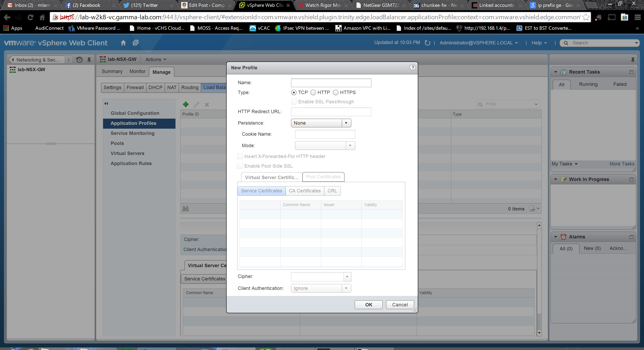Image resolution: width=644 pixels, height=350 pixels.
Task: Open the Firewall tab
Action: tap(135, 87)
